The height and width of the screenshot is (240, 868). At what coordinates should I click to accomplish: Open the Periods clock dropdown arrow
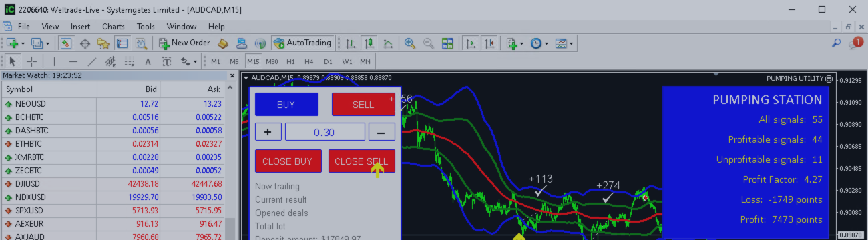[546, 43]
